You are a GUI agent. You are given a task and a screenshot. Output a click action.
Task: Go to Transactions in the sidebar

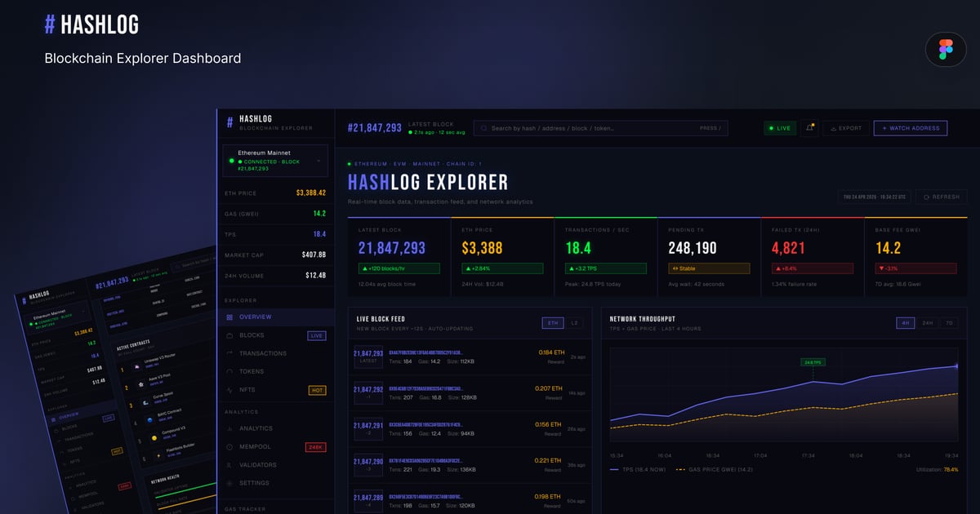[275, 353]
